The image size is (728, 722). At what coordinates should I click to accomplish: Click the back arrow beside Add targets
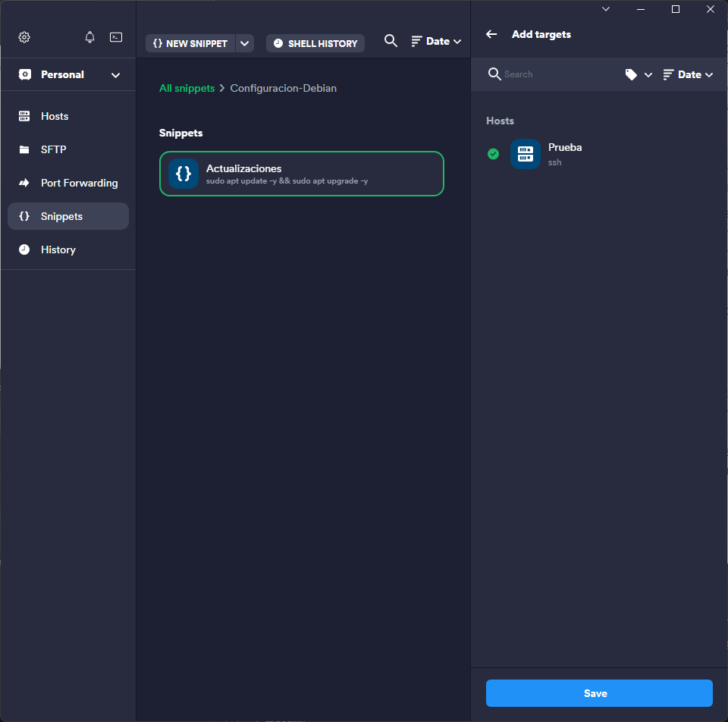click(491, 34)
